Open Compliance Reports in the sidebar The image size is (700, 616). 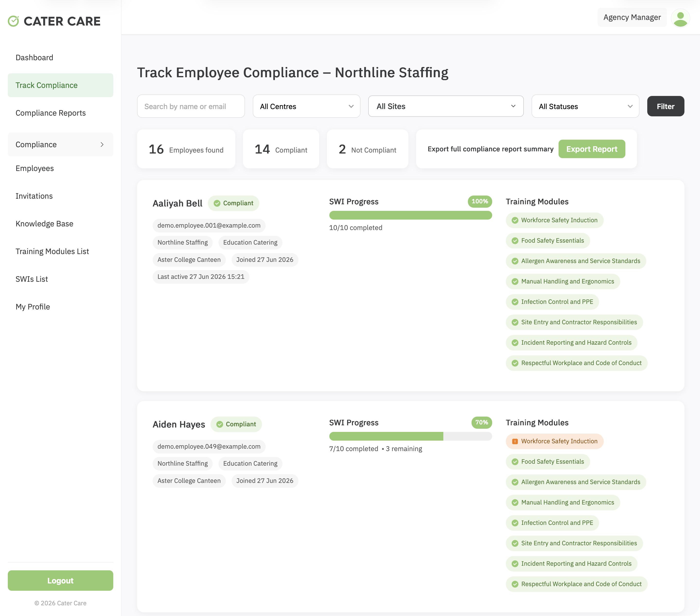60,113
